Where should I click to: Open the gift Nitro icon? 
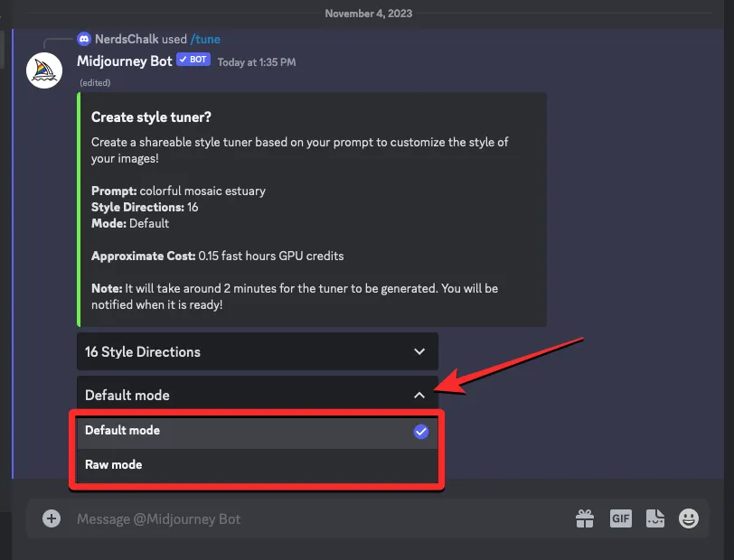click(x=585, y=518)
